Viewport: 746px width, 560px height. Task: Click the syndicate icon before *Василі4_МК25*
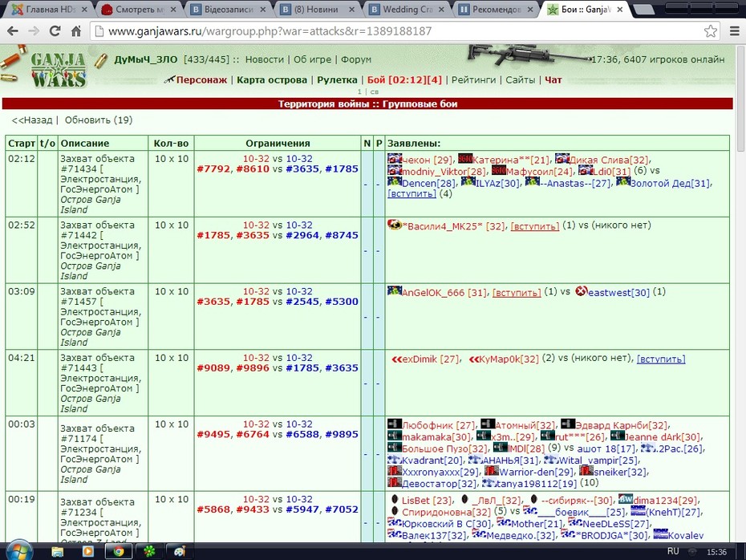(x=395, y=225)
